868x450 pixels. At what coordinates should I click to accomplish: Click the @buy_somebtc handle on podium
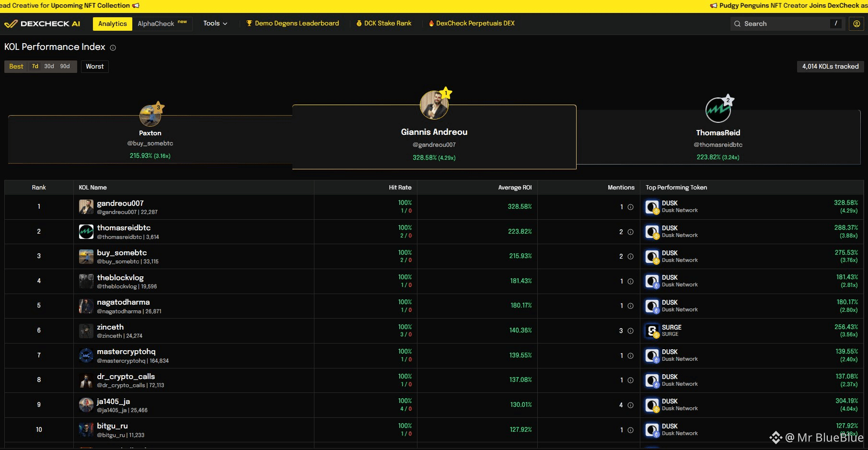point(150,143)
